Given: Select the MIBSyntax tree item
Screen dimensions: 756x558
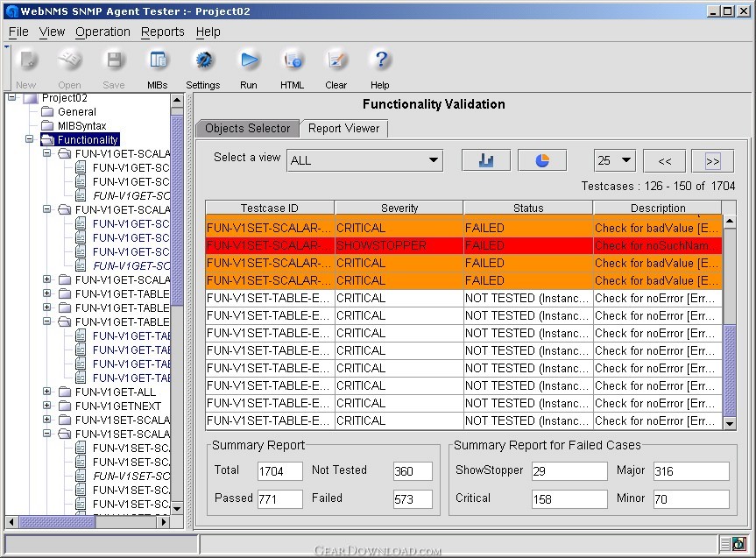Looking at the screenshot, I should (x=81, y=126).
